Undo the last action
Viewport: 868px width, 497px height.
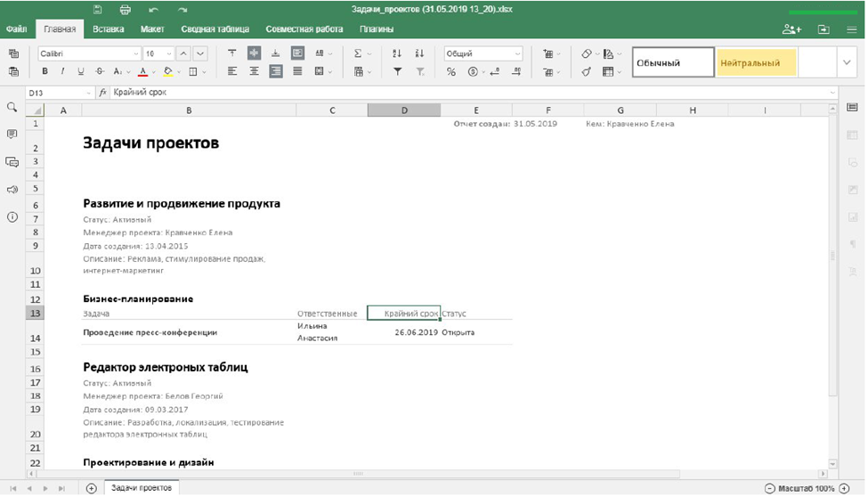pyautogui.click(x=153, y=10)
